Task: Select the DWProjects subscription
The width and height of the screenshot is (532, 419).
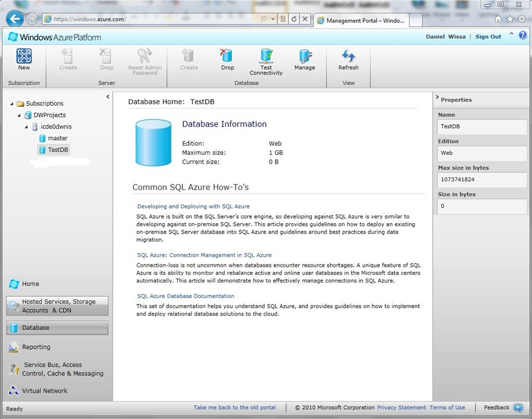Action: (x=45, y=115)
